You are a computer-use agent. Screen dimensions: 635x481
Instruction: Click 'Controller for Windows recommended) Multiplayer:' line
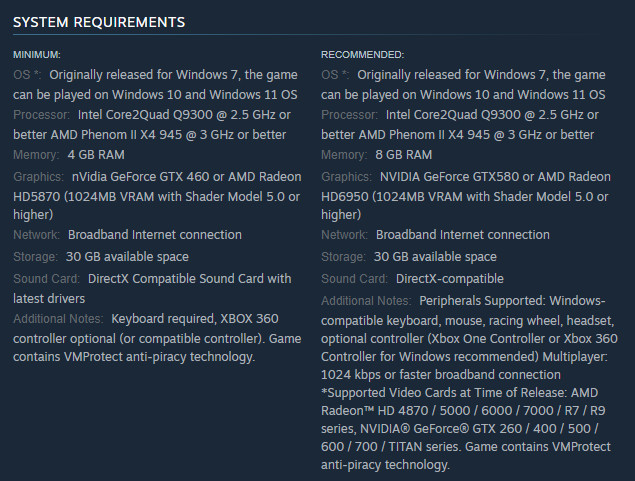pyautogui.click(x=464, y=357)
